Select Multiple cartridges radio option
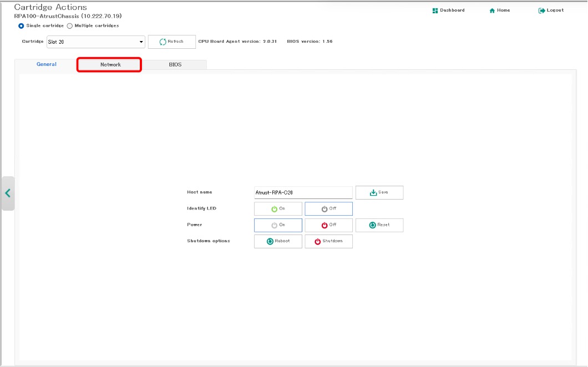The height and width of the screenshot is (367, 588). (70, 26)
